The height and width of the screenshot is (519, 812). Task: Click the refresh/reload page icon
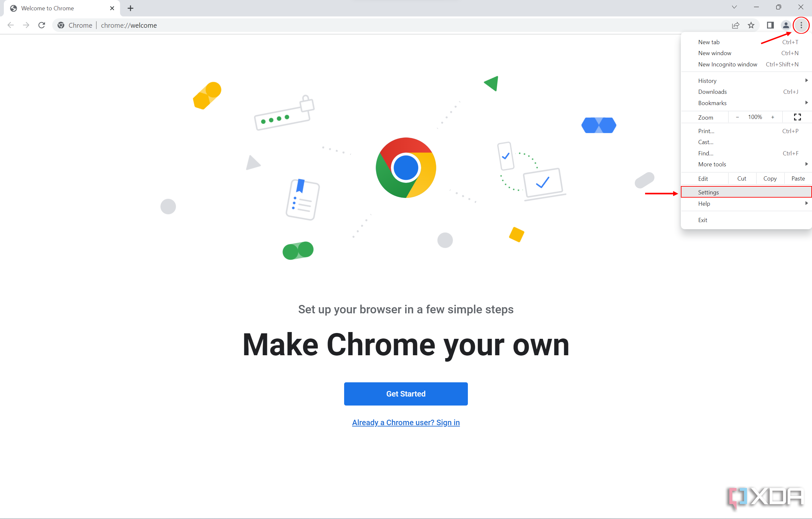click(42, 25)
